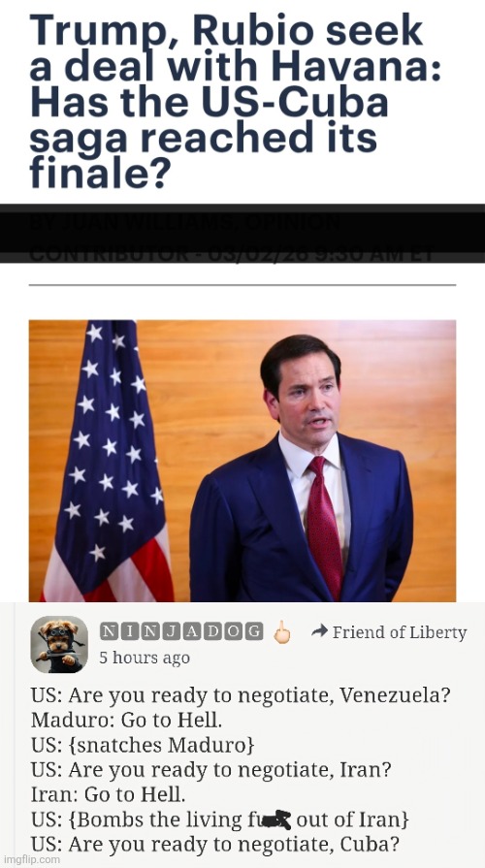
Task: Click the line "US: {snatches Maduro}"
Action: [x=143, y=745]
